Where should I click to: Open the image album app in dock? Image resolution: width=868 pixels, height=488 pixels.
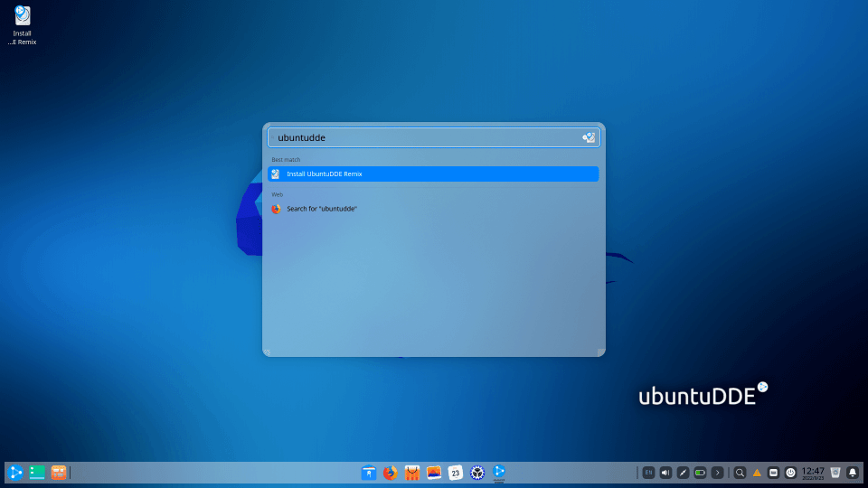(434, 472)
